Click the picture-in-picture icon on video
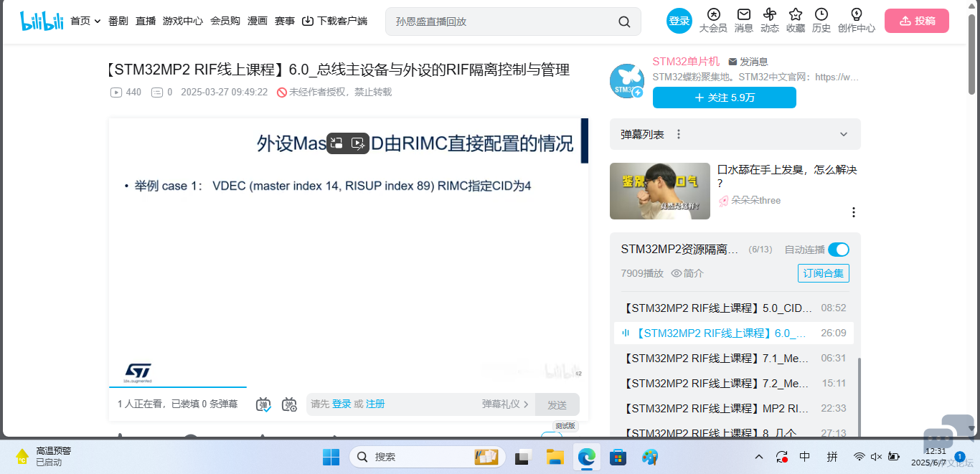 click(x=336, y=143)
